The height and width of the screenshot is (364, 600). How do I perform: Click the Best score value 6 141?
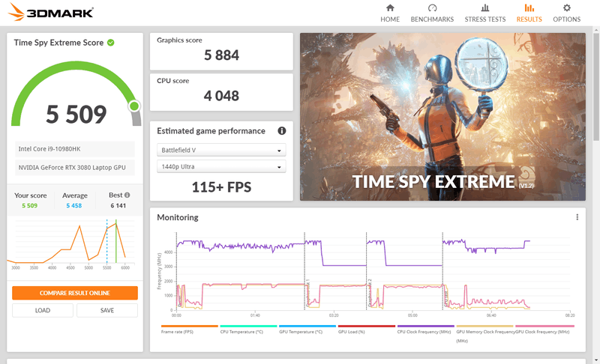pos(118,205)
